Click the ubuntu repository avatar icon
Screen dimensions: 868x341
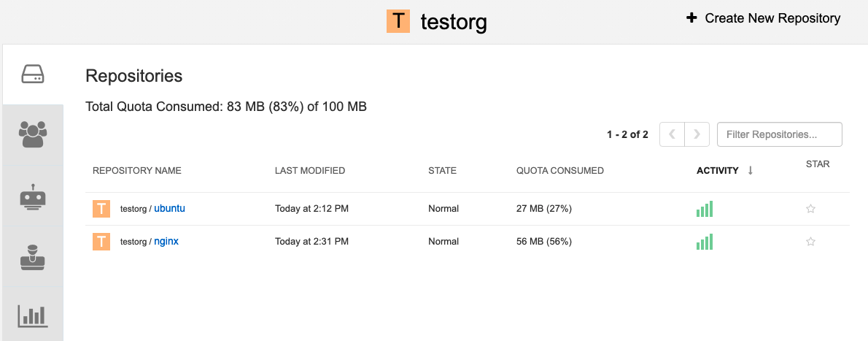coord(101,209)
